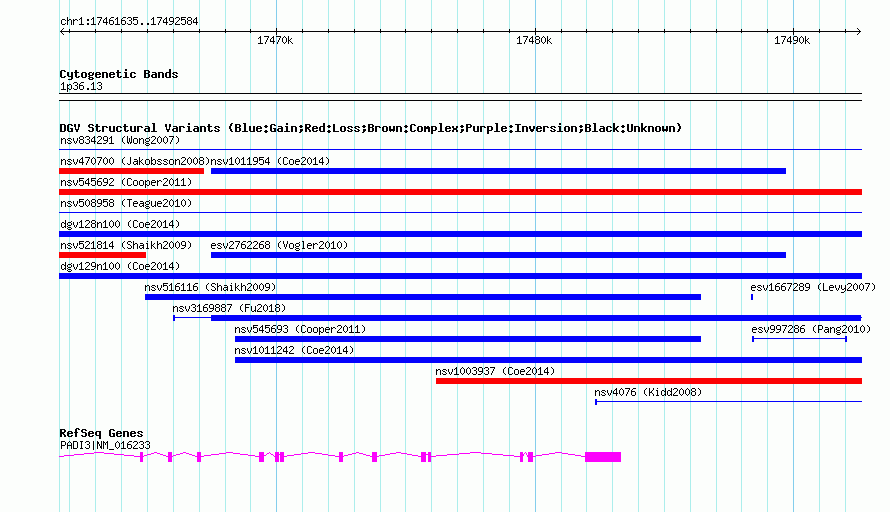The width and height of the screenshot is (890, 512).
Task: Click the nsv516116 (Shaikh2009) blue bar
Action: point(423,297)
